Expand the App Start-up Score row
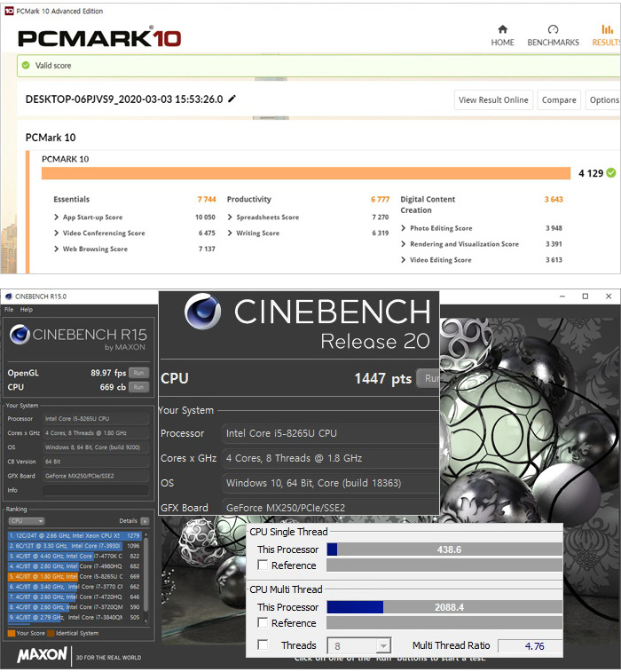The width and height of the screenshot is (621, 672). point(57,217)
